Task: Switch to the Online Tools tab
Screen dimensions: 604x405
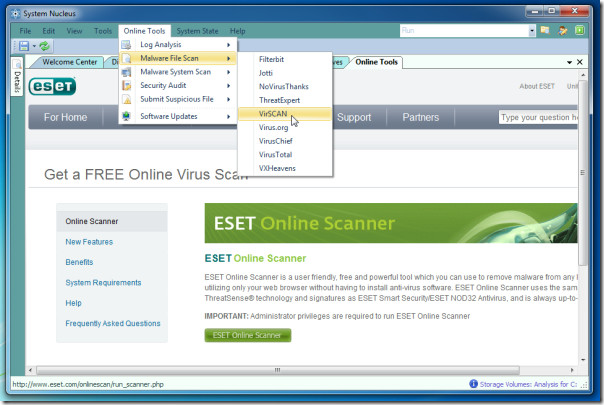Action: [x=376, y=62]
